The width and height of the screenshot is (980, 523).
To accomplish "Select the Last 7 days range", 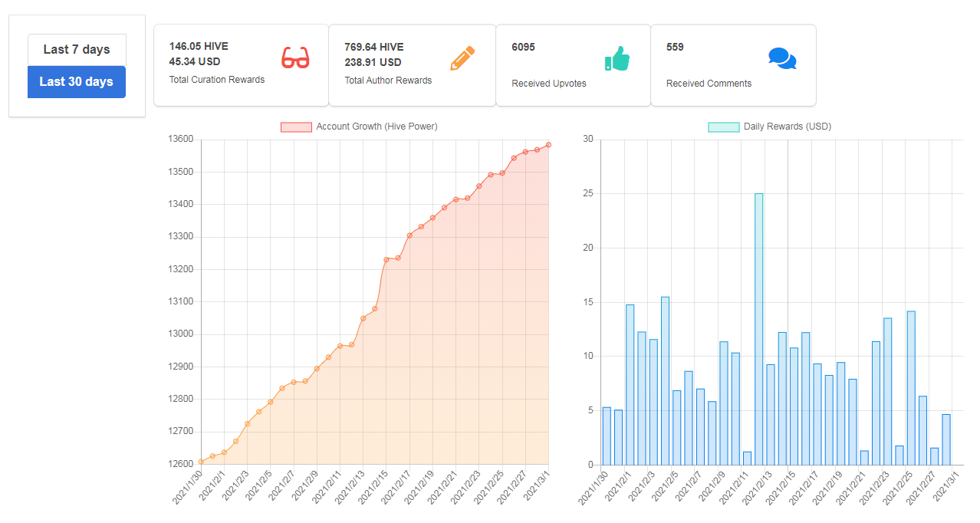I will pos(77,50).
